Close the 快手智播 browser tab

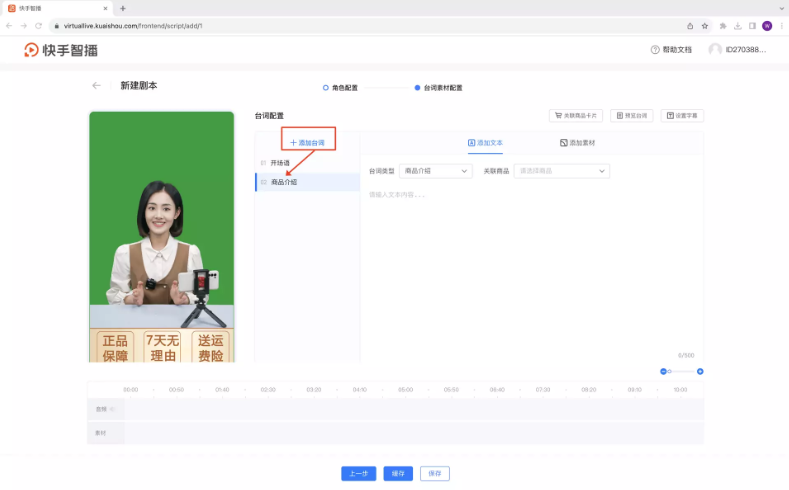coord(105,8)
